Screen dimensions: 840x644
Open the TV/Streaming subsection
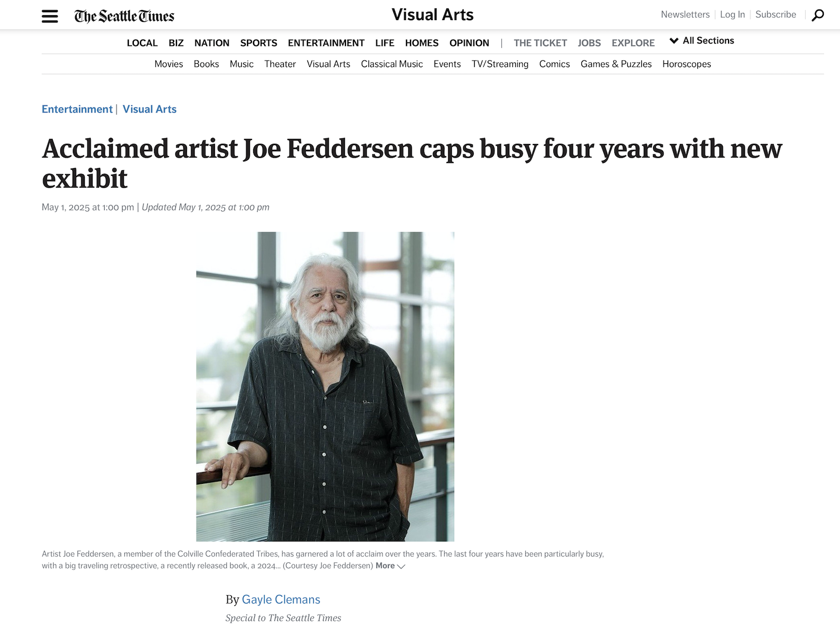click(x=500, y=64)
